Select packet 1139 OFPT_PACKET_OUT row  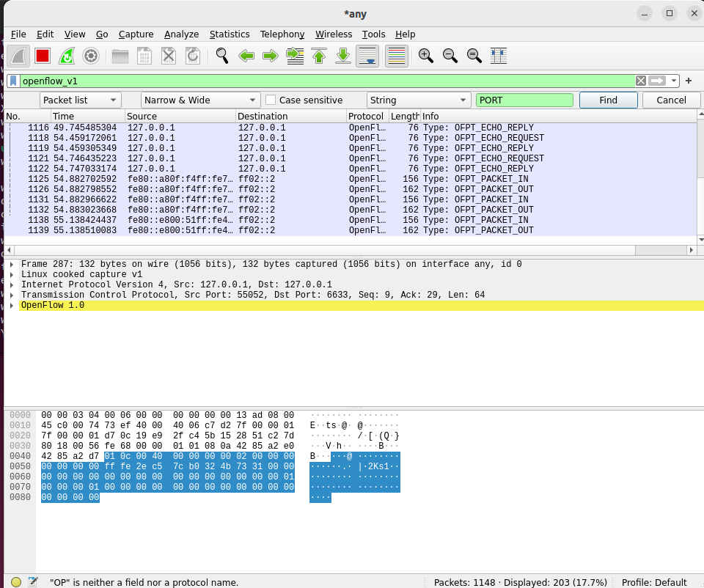click(x=351, y=230)
